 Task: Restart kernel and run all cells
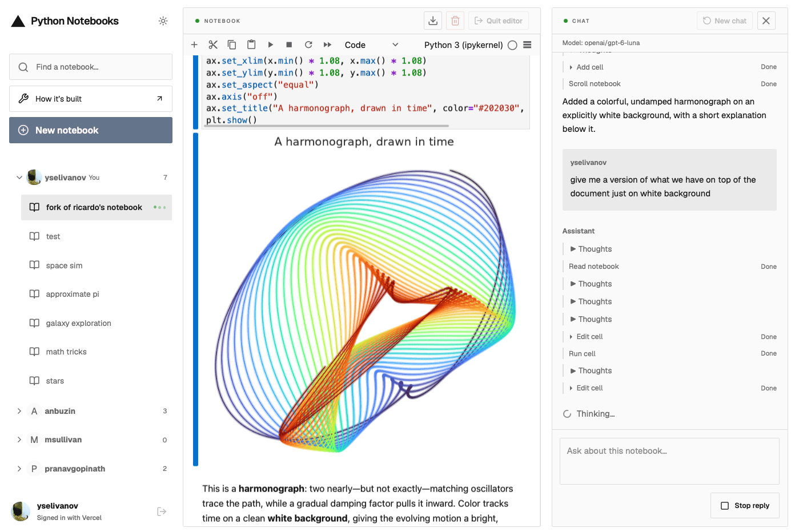[327, 45]
